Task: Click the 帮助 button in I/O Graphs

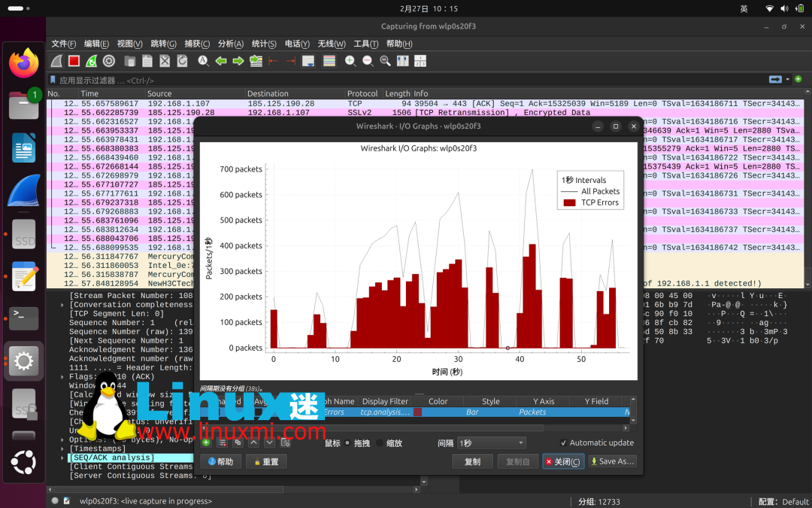Action: pyautogui.click(x=220, y=461)
